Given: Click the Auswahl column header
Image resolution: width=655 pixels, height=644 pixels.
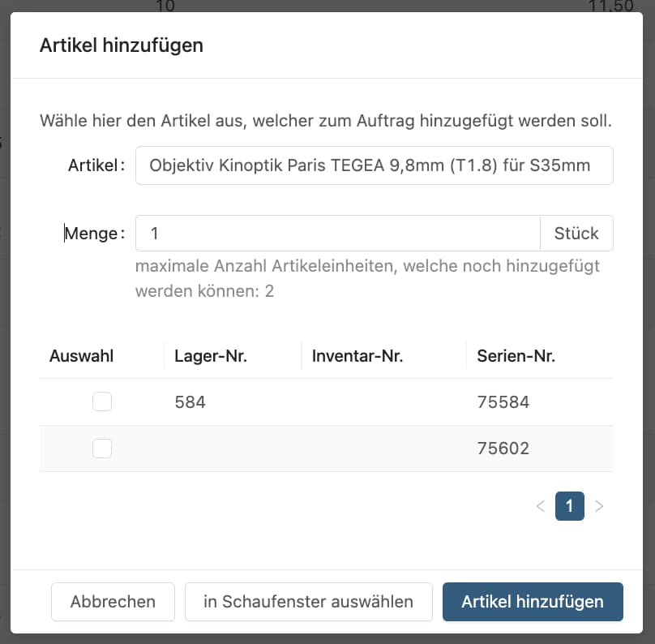Looking at the screenshot, I should click(x=82, y=355).
